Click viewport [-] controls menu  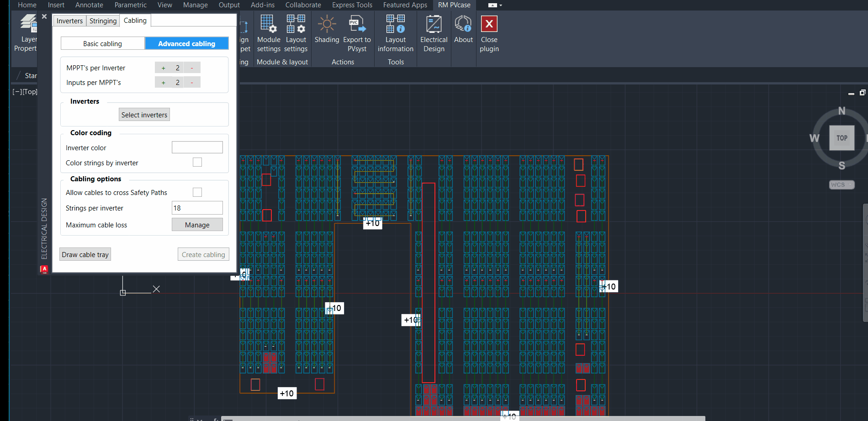click(17, 91)
